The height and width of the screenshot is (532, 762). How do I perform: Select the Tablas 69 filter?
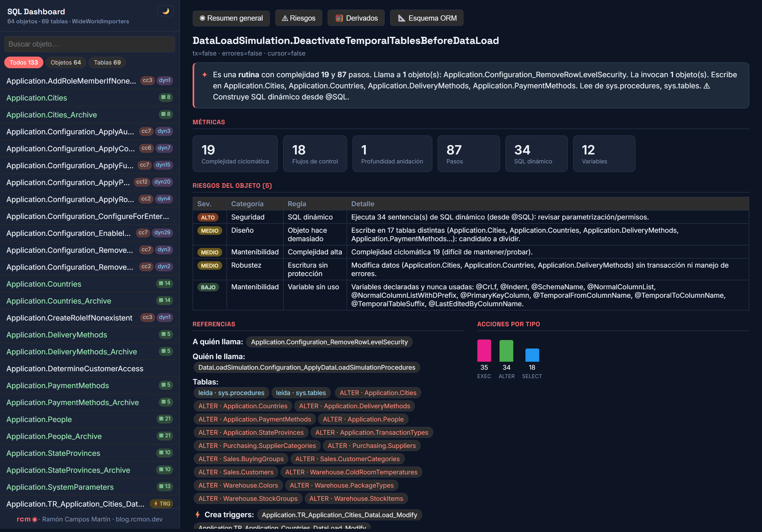click(x=107, y=62)
